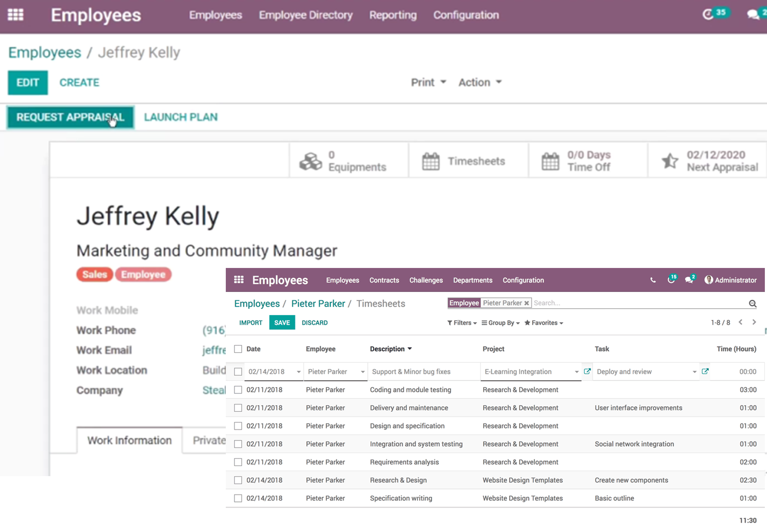
Task: Click the Sales tag
Action: (95, 274)
